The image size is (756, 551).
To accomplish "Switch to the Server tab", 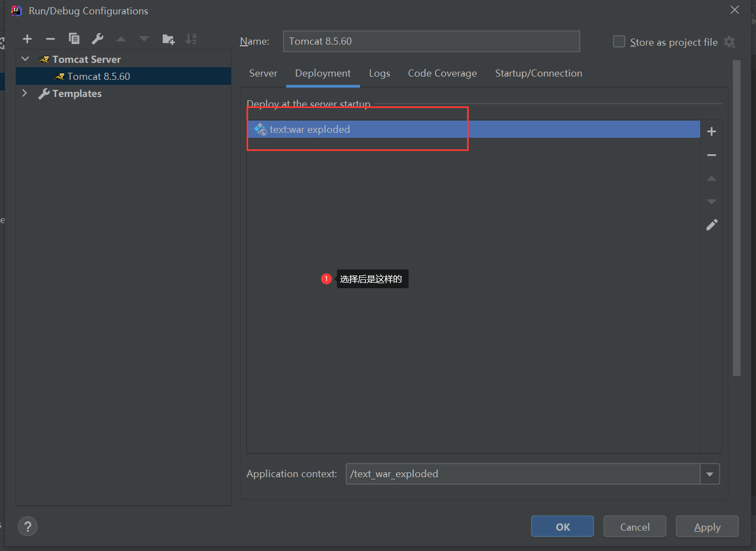I will pyautogui.click(x=263, y=73).
